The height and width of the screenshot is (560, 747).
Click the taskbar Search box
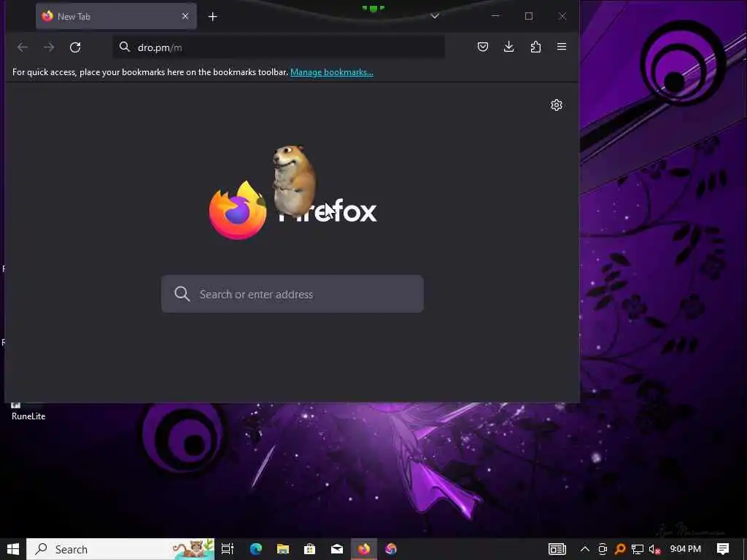click(120, 549)
